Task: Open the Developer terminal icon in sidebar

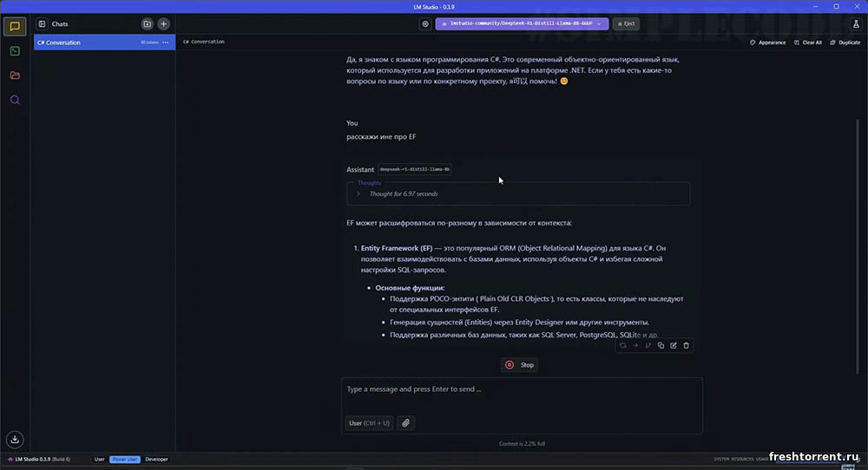Action: coord(15,51)
